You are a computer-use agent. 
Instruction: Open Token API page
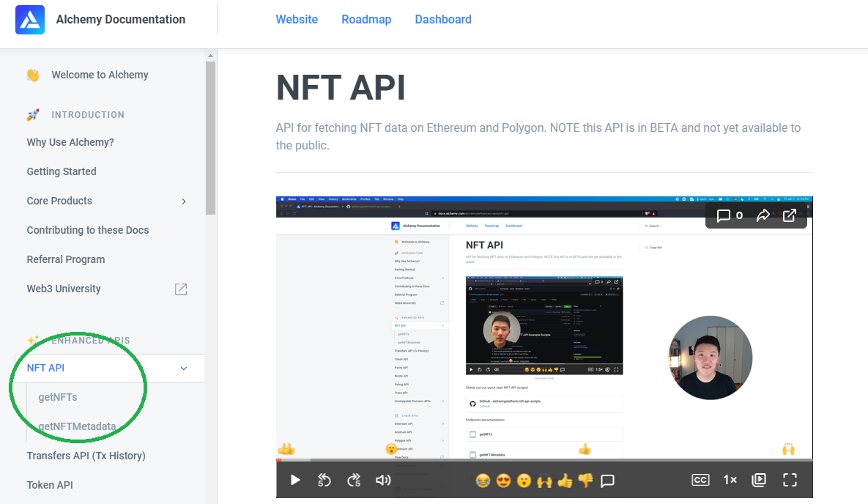coord(50,485)
